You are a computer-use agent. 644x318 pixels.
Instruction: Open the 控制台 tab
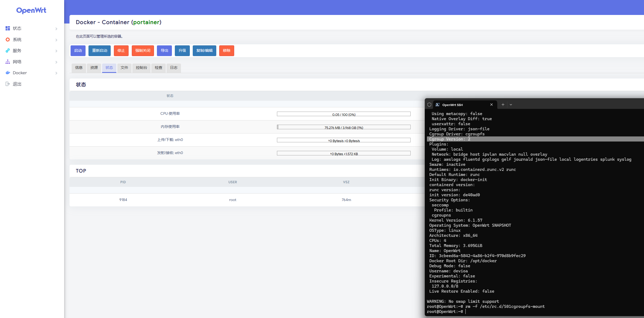141,68
